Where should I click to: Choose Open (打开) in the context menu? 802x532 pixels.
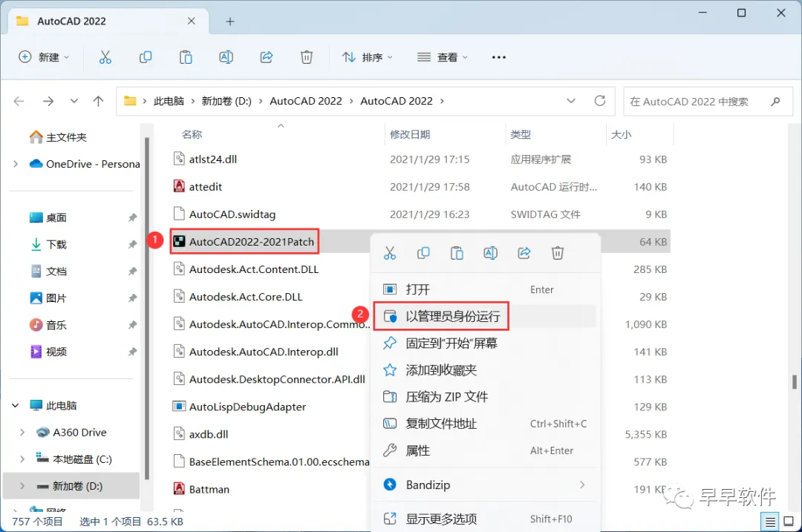(486, 290)
